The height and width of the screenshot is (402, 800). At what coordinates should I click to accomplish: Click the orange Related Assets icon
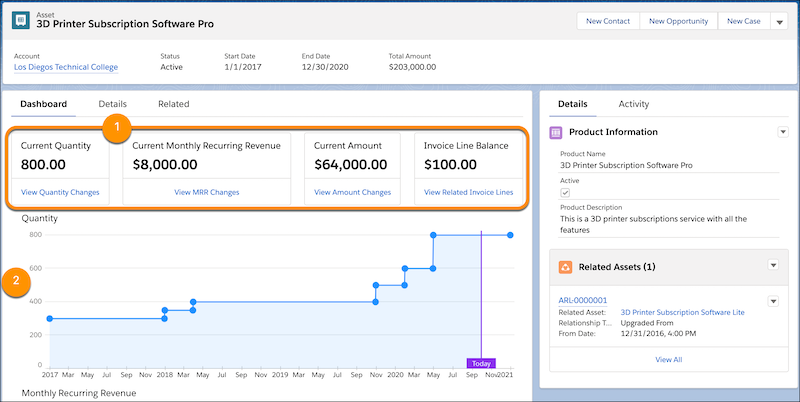click(565, 267)
